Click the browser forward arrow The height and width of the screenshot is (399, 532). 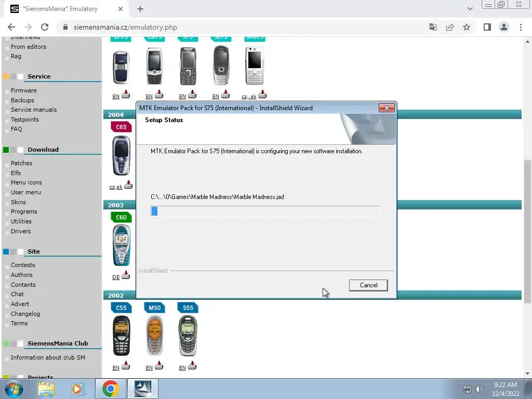coord(28,27)
